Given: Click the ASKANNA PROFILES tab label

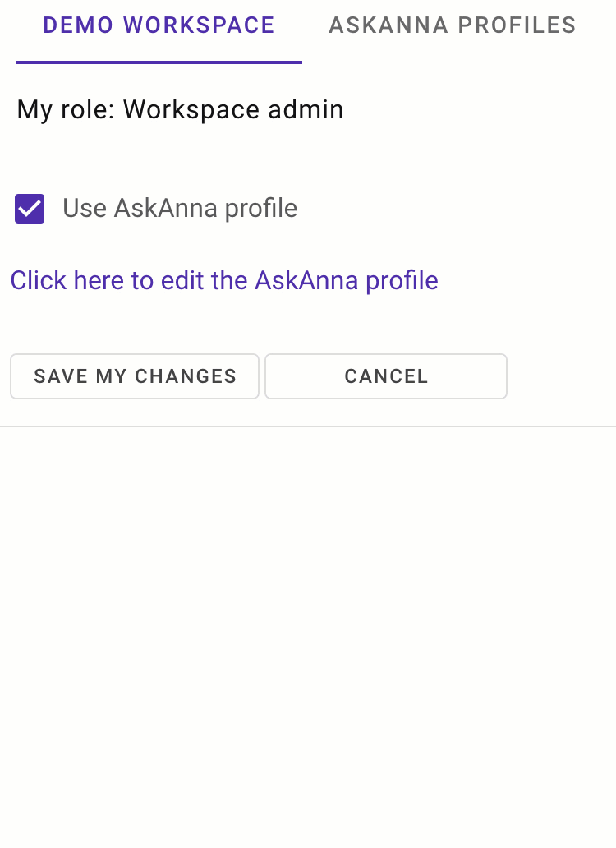Looking at the screenshot, I should pyautogui.click(x=452, y=25).
